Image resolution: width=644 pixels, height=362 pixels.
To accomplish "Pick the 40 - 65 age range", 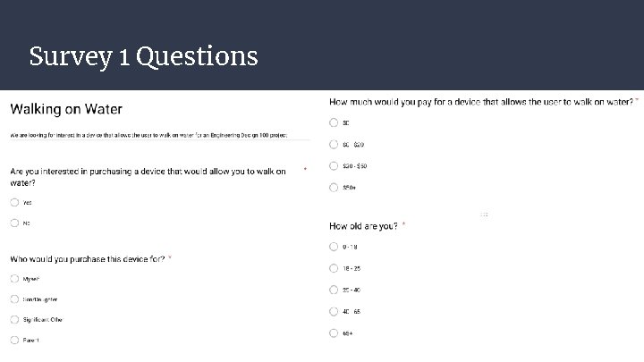I will pyautogui.click(x=334, y=312).
